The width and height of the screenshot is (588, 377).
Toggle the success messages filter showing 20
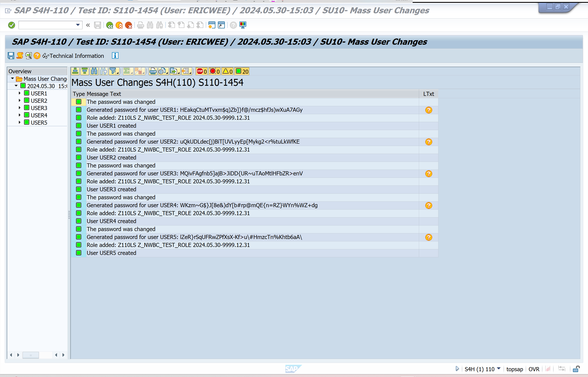(x=242, y=72)
